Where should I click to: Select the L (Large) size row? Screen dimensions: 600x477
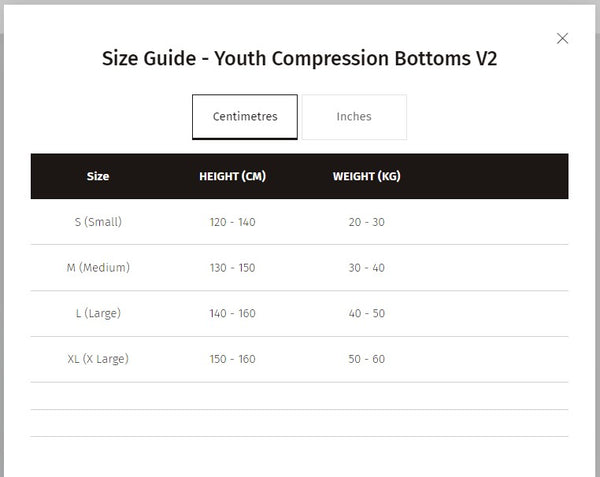(98, 313)
